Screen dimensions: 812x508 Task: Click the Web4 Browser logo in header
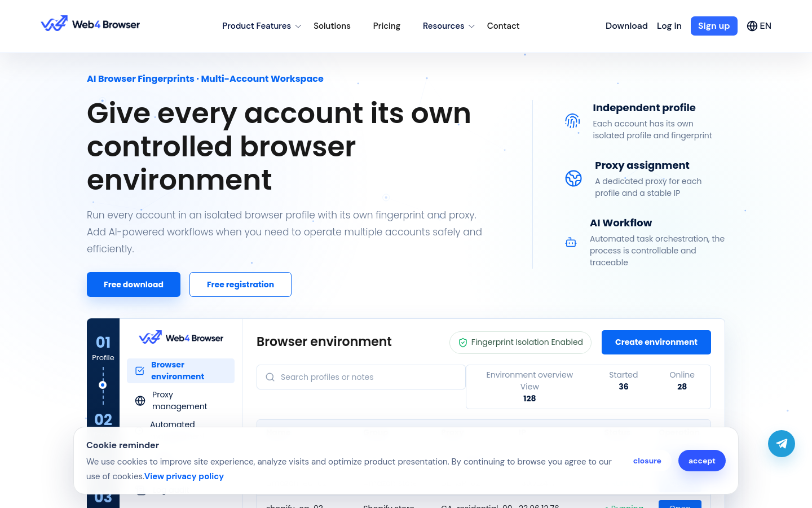tap(90, 24)
